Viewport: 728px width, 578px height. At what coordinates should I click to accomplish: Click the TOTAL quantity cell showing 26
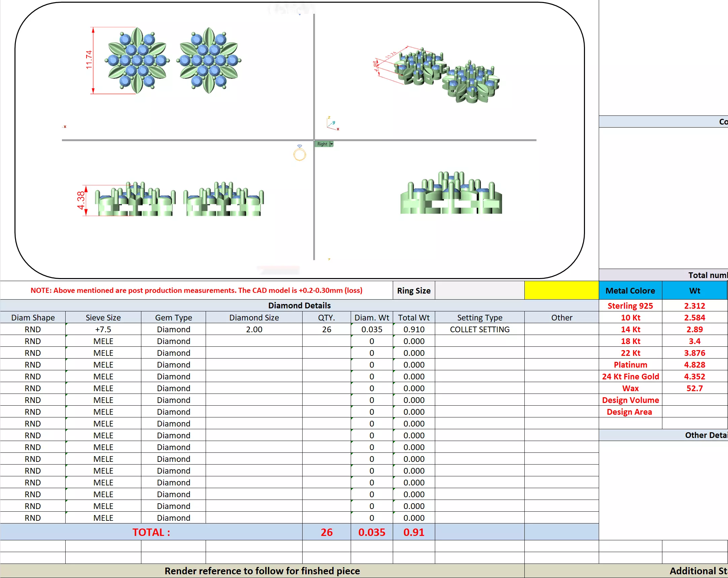tap(326, 532)
